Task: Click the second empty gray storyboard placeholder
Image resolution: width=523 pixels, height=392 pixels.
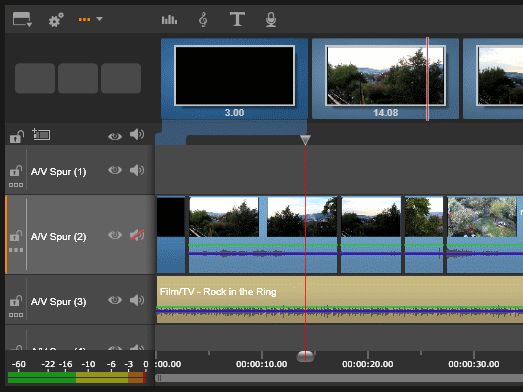Action: (x=78, y=78)
